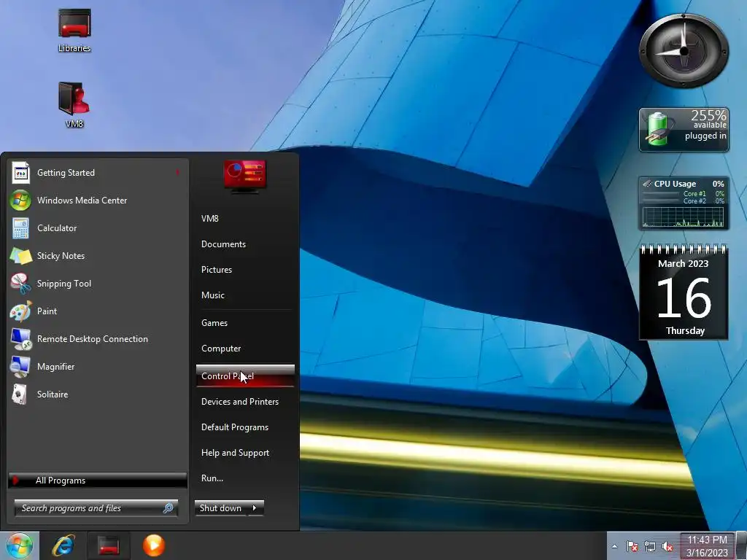Click the muted volume tray icon
The height and width of the screenshot is (560, 747).
point(667,547)
